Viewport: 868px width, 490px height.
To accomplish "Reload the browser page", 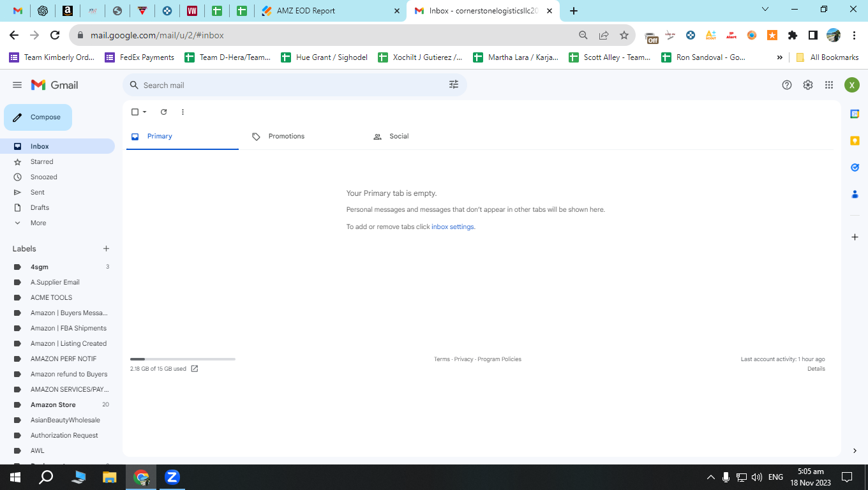I will (x=55, y=35).
